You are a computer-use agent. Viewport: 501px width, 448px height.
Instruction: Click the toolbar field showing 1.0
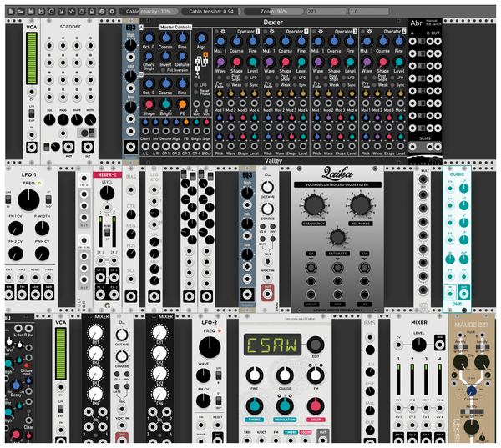[x=369, y=11]
